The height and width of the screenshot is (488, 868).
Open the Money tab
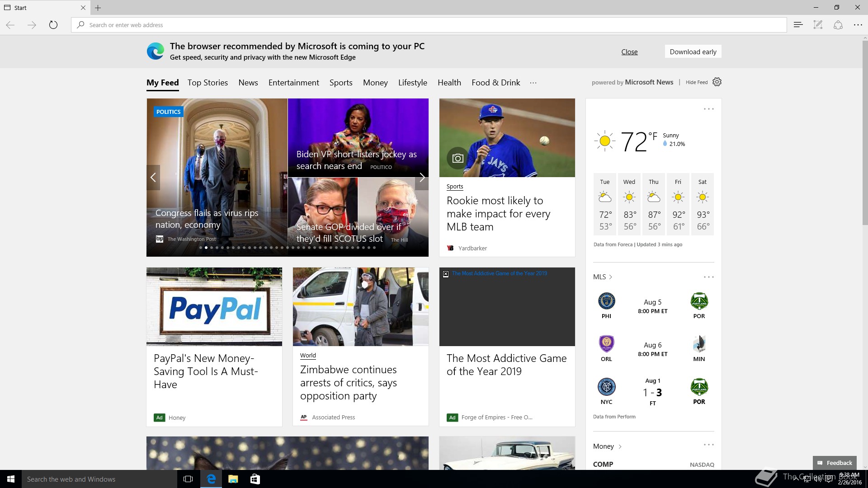(x=375, y=83)
